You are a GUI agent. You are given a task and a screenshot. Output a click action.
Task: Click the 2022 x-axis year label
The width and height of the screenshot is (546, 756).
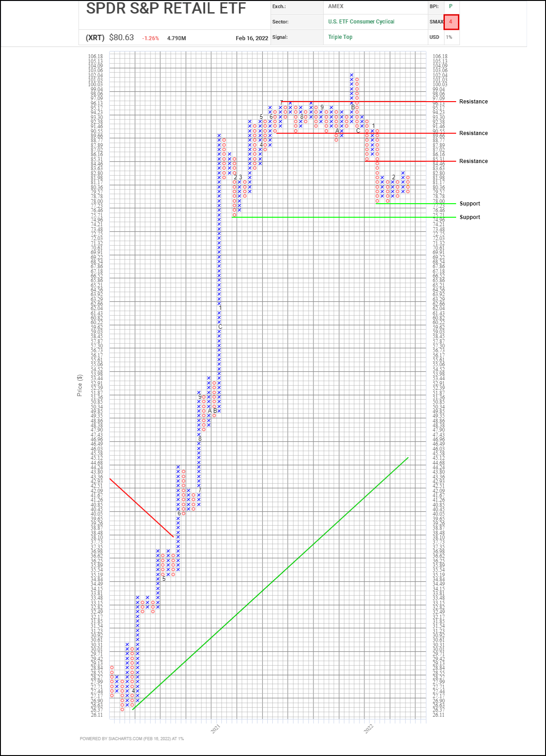click(x=369, y=729)
